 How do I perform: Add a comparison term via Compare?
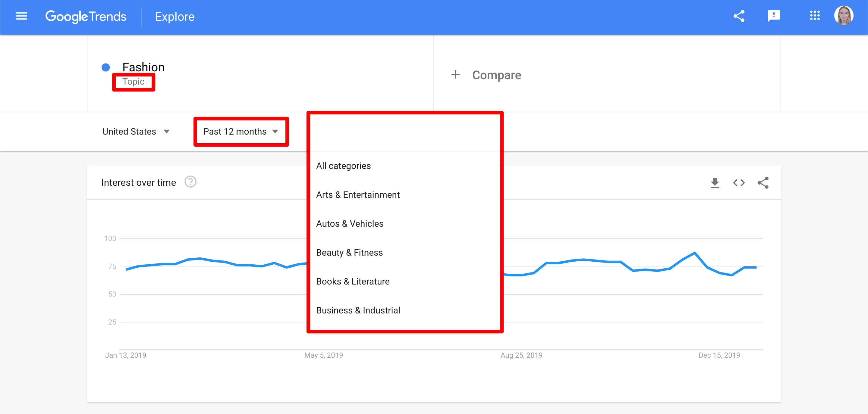tap(496, 75)
